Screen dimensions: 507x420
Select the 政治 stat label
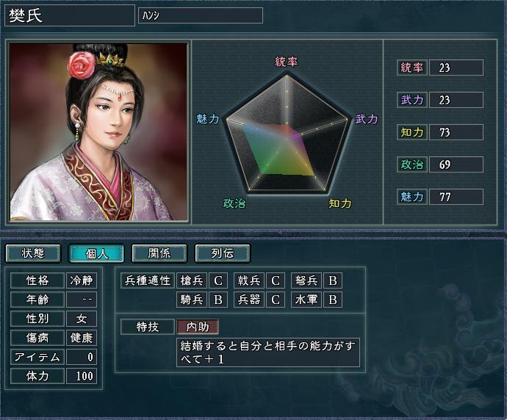coord(412,164)
